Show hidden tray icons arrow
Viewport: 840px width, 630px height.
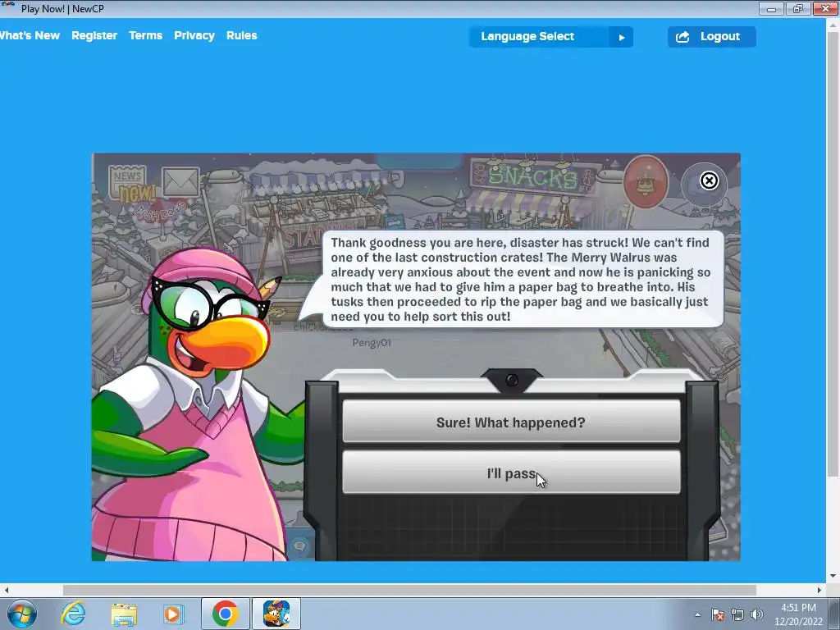click(x=697, y=614)
